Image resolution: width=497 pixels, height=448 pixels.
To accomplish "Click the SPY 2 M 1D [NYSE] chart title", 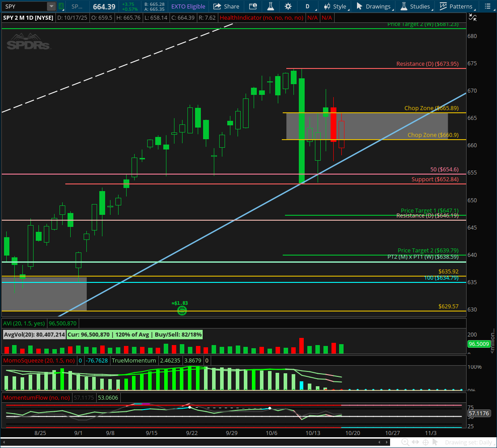I will [x=28, y=18].
